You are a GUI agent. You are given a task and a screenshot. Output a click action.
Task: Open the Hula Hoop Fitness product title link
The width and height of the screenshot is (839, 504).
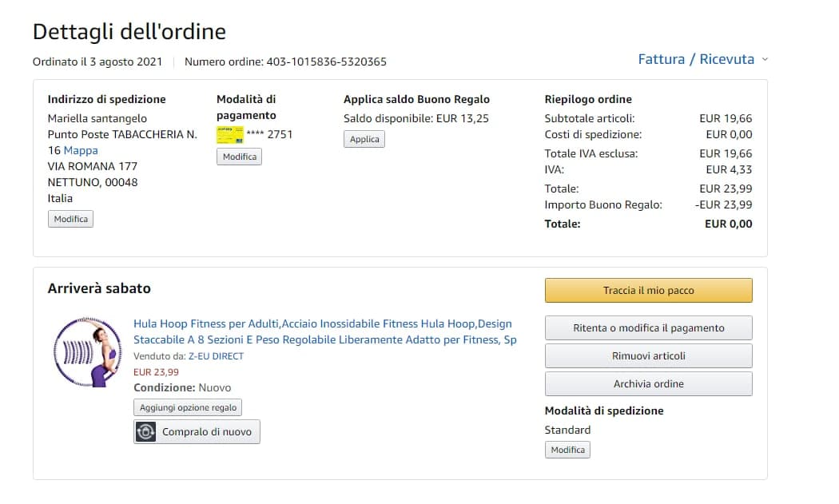click(323, 331)
